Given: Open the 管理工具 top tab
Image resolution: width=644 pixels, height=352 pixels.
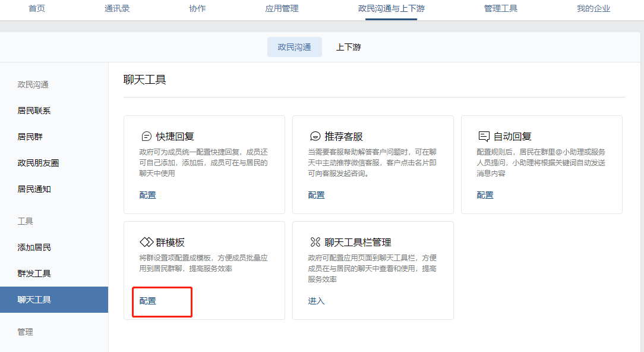Looking at the screenshot, I should tap(501, 9).
